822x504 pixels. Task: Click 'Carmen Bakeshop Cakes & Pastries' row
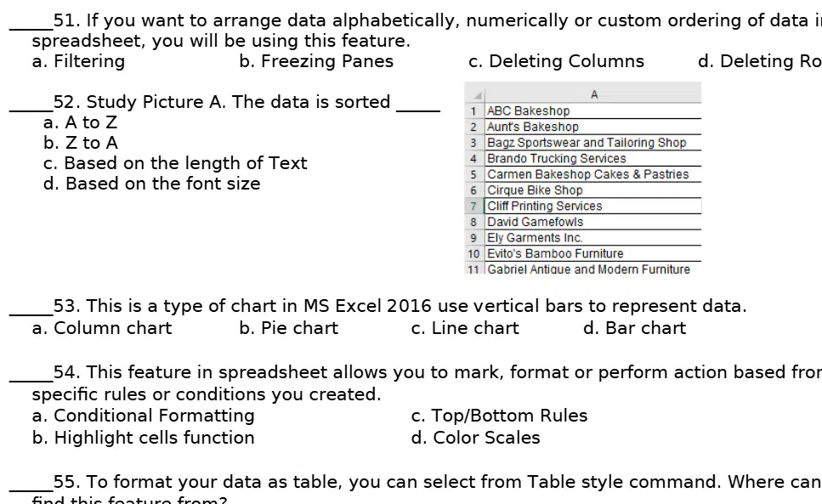click(x=593, y=174)
